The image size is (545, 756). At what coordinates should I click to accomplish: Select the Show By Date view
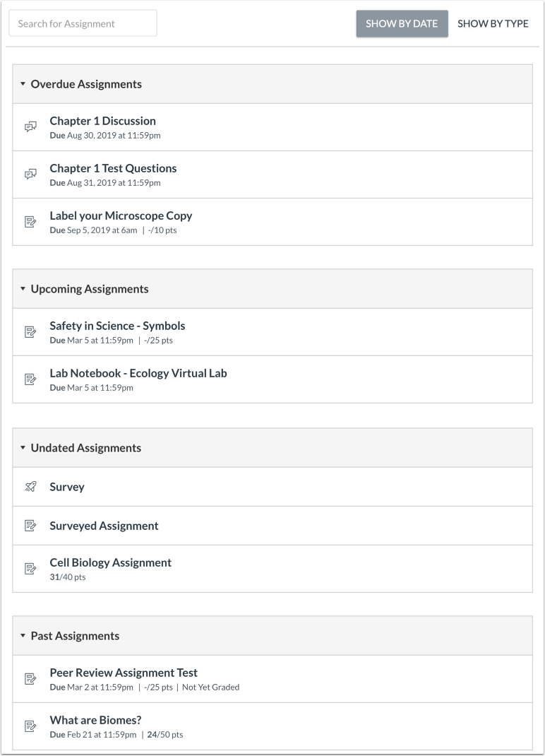click(x=402, y=23)
